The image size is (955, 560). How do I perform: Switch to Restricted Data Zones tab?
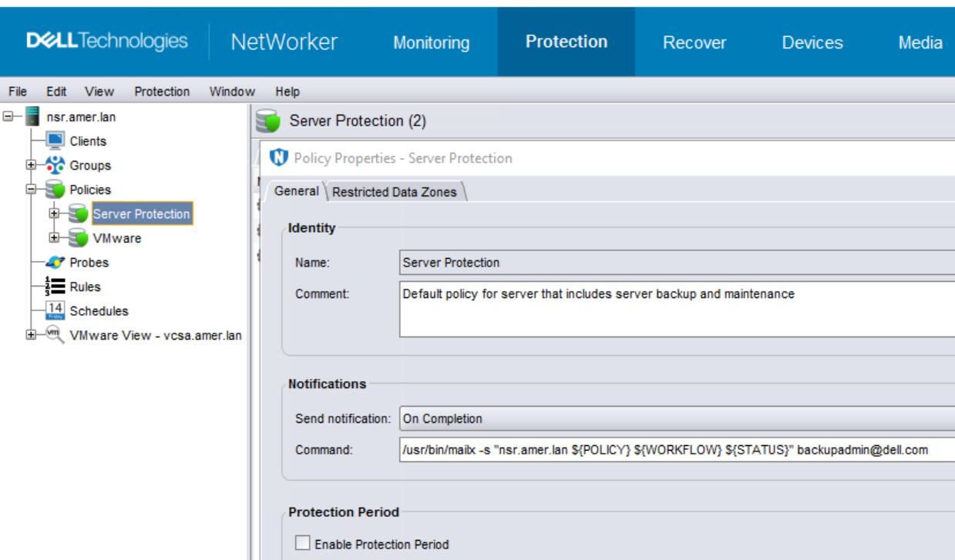(x=395, y=192)
